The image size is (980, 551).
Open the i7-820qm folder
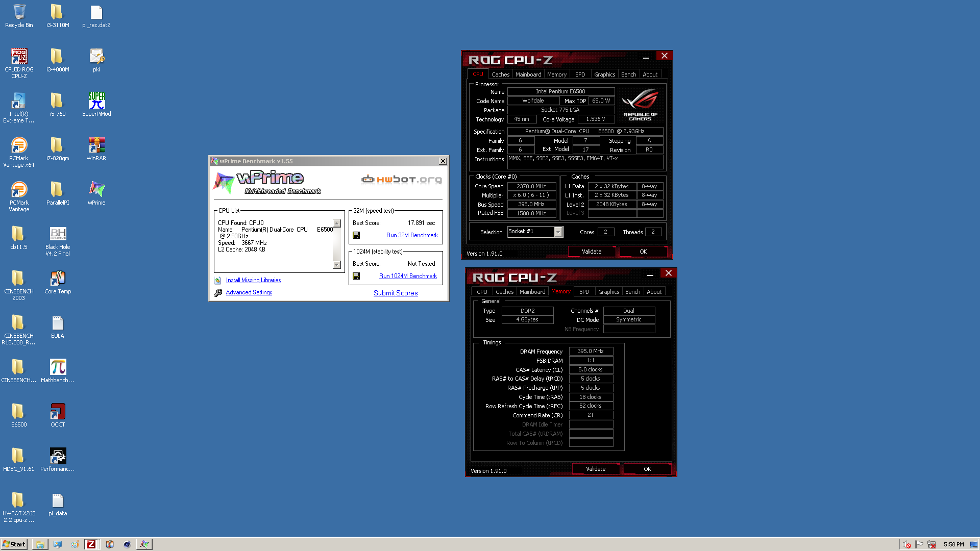tap(58, 149)
